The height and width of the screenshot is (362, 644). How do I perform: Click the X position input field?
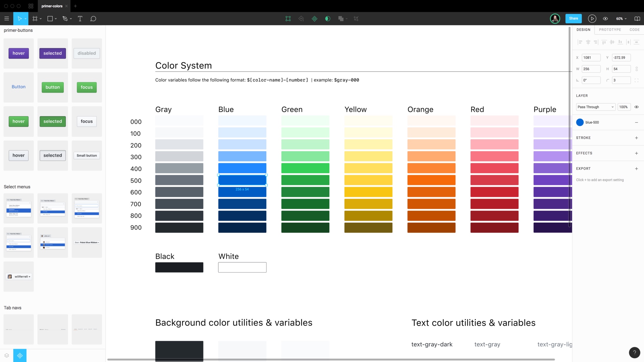click(x=591, y=58)
